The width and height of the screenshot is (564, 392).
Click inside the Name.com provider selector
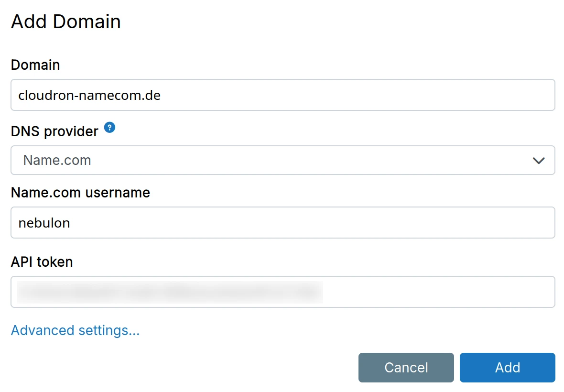click(239, 161)
